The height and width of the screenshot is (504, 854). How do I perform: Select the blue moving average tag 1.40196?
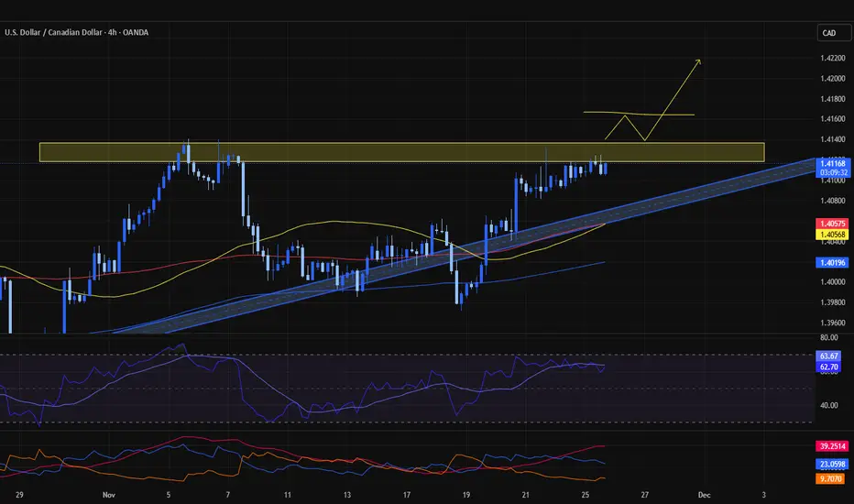pos(832,263)
